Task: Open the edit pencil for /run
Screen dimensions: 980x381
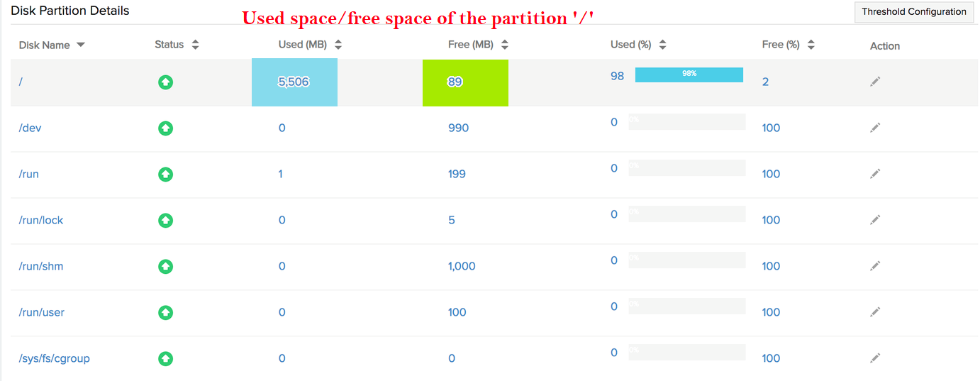Action: [875, 174]
